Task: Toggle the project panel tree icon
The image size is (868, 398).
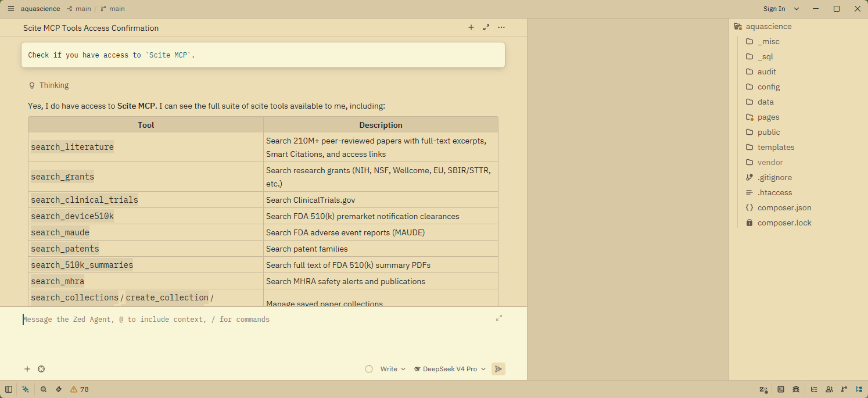Action: click(859, 389)
